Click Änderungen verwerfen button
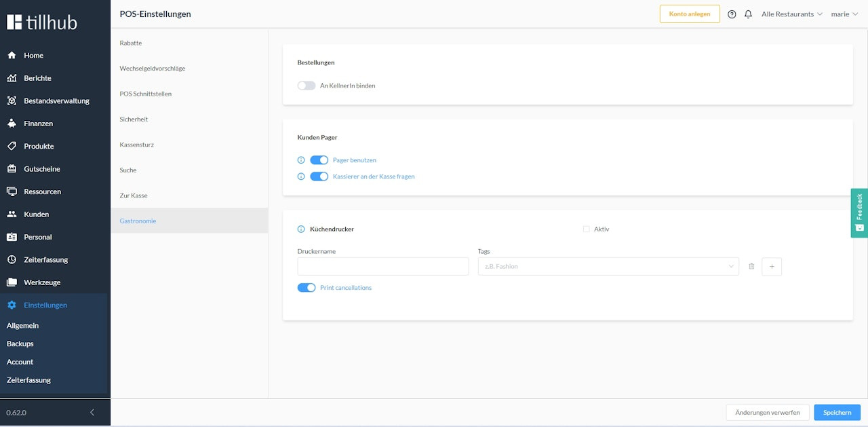 tap(768, 412)
